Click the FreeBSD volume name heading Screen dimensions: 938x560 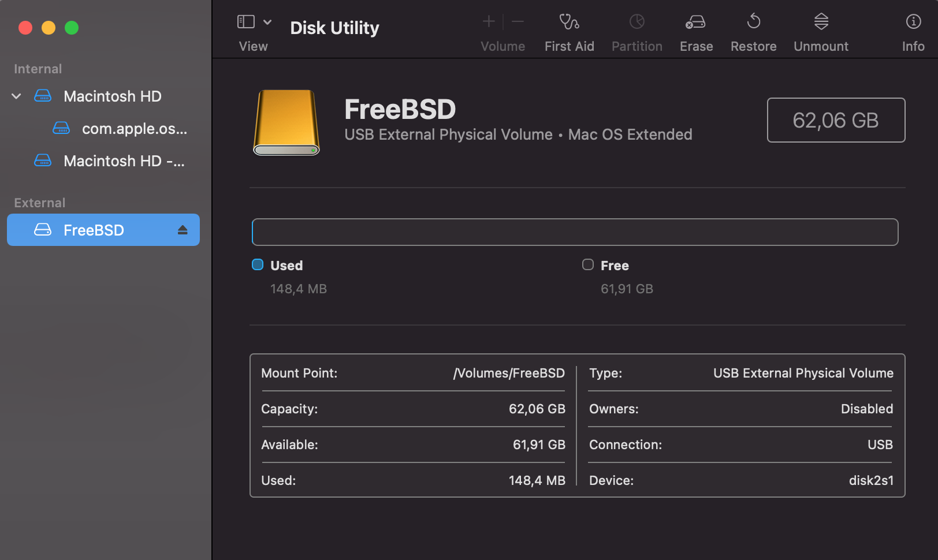point(400,110)
